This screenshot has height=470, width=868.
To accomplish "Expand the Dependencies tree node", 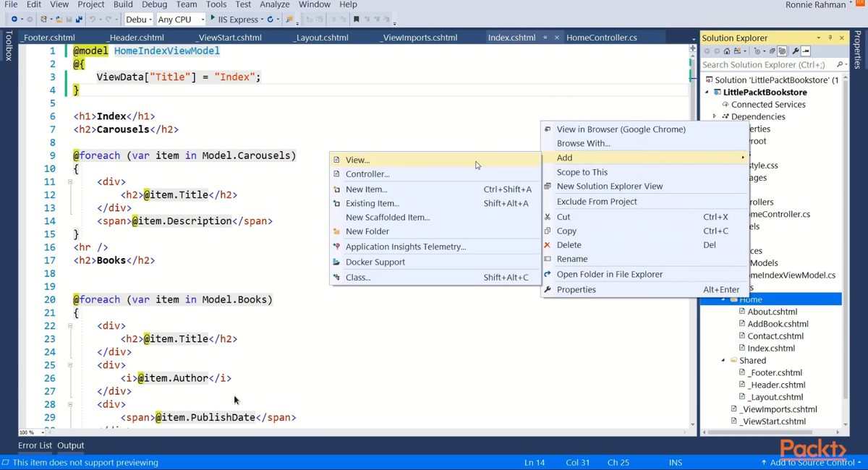I will tap(715, 116).
